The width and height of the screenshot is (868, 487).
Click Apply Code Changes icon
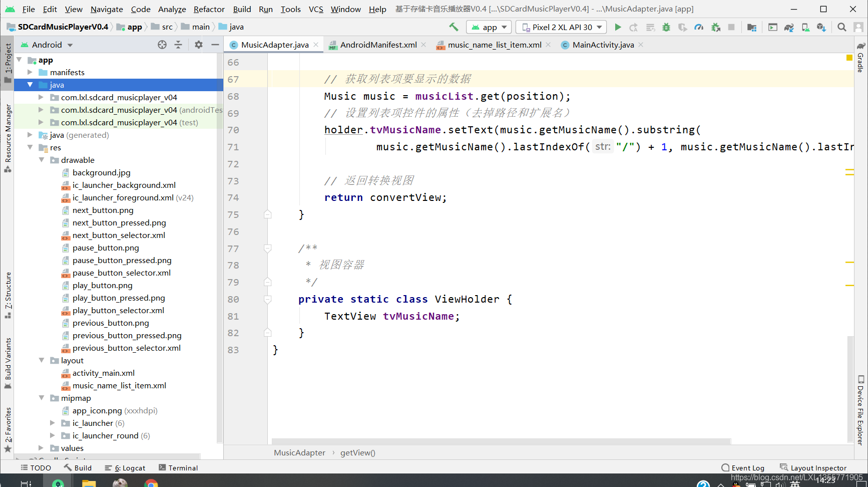tap(650, 27)
